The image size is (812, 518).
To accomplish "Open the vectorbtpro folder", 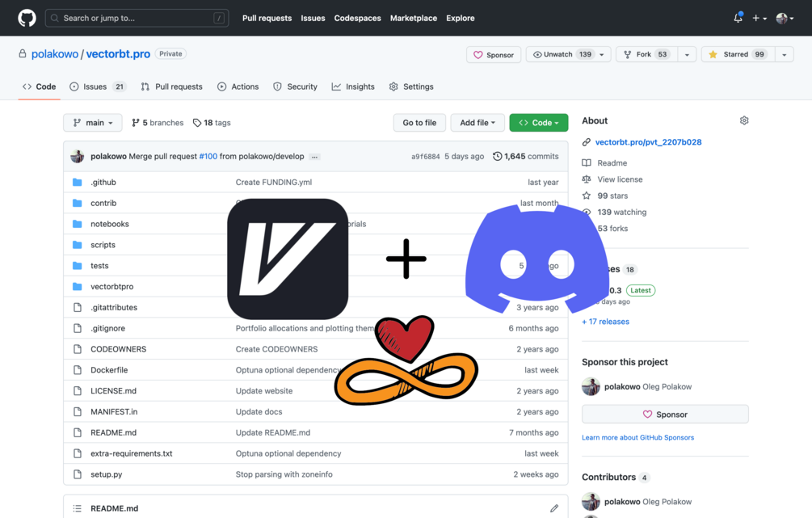I will [x=111, y=286].
